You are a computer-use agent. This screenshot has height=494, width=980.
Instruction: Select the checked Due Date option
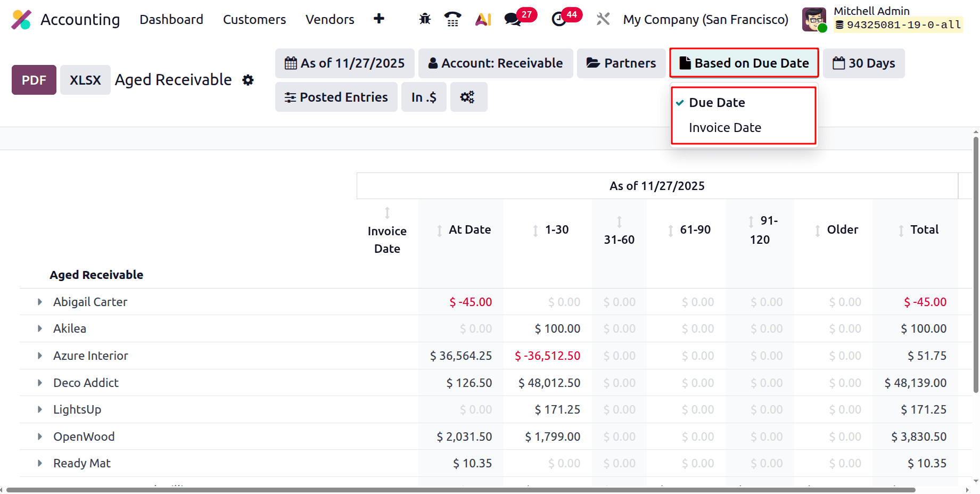(744, 103)
